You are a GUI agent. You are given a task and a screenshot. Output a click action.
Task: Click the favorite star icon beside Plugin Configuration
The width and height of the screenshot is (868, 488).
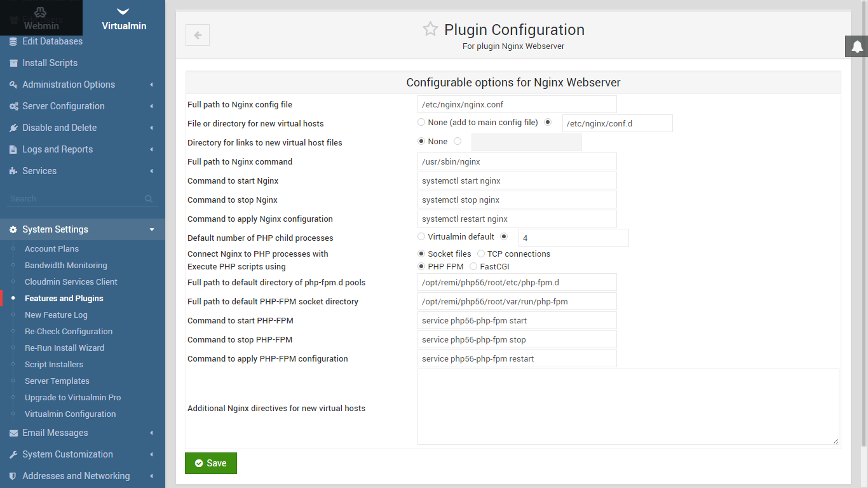pos(430,29)
